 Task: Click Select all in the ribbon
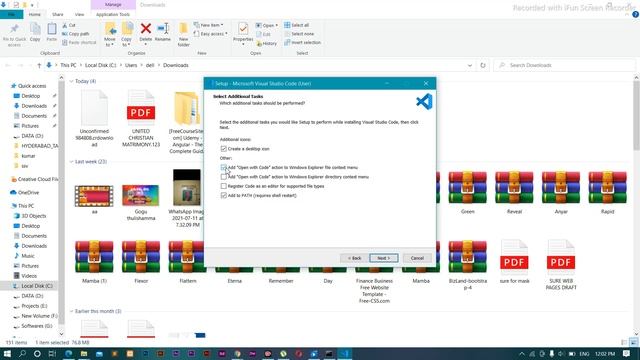tap(296, 25)
